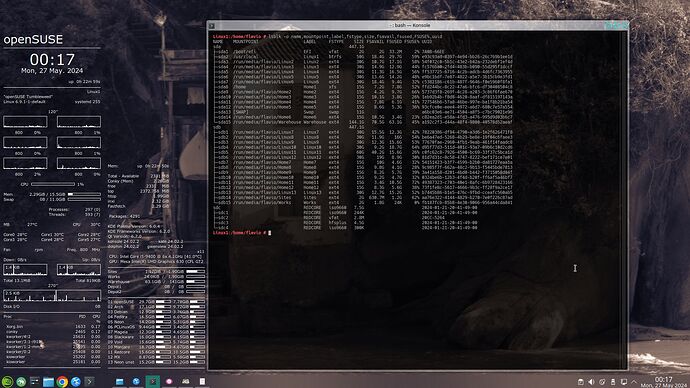
Task: Click the Konsole title bar 'bash — Konsole'
Action: pyautogui.click(x=411, y=26)
